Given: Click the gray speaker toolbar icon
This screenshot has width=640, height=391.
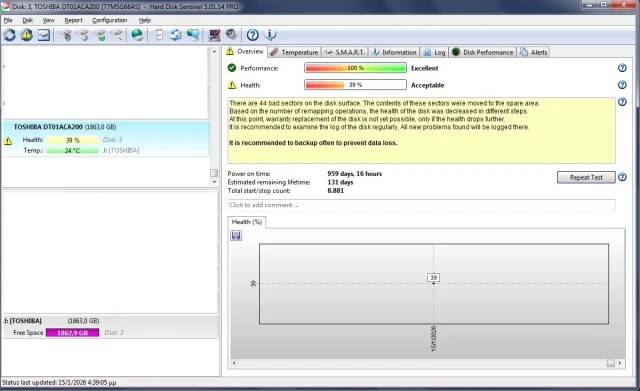Looking at the screenshot, I should coord(231,35).
